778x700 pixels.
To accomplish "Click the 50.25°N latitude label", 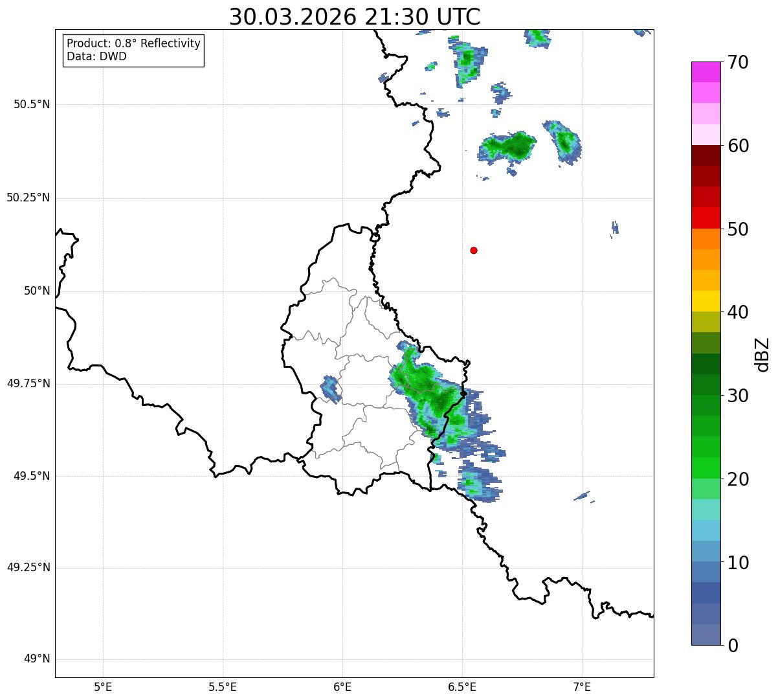I will click(x=28, y=198).
